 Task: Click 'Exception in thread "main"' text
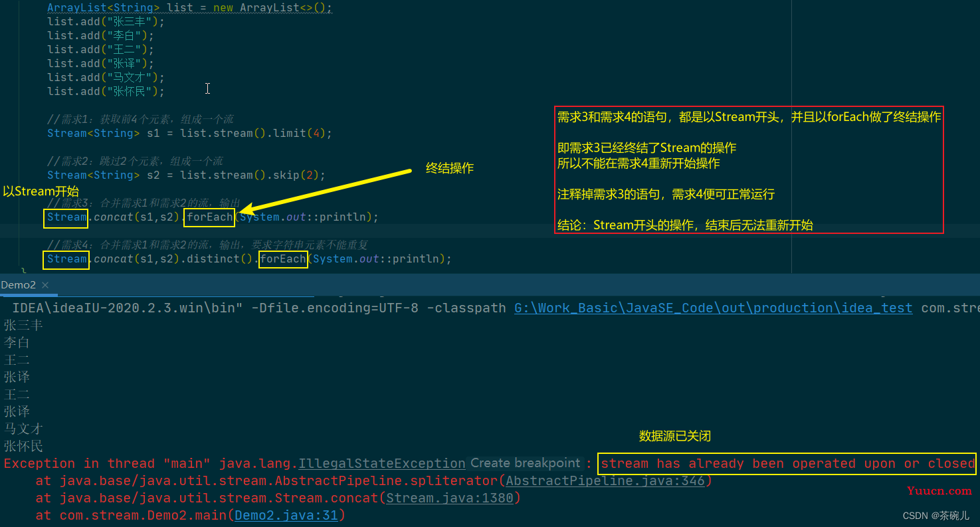tap(108, 463)
